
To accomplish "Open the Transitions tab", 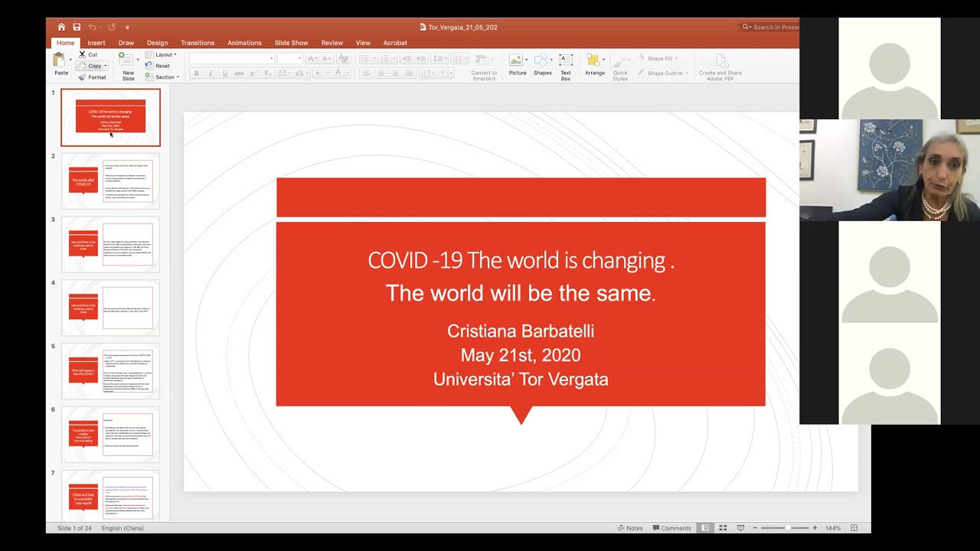I will pyautogui.click(x=198, y=43).
